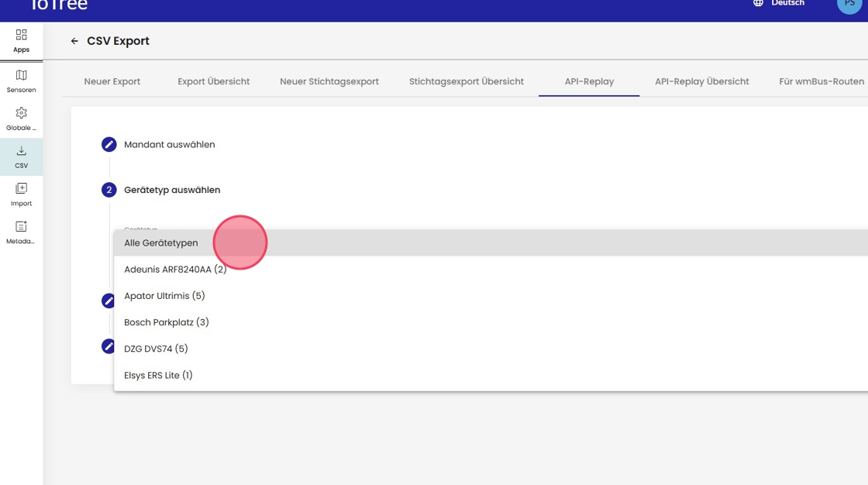Screen dimensions: 868x485
Task: Select Elsys ERS Lite (1) option
Action: pos(158,375)
